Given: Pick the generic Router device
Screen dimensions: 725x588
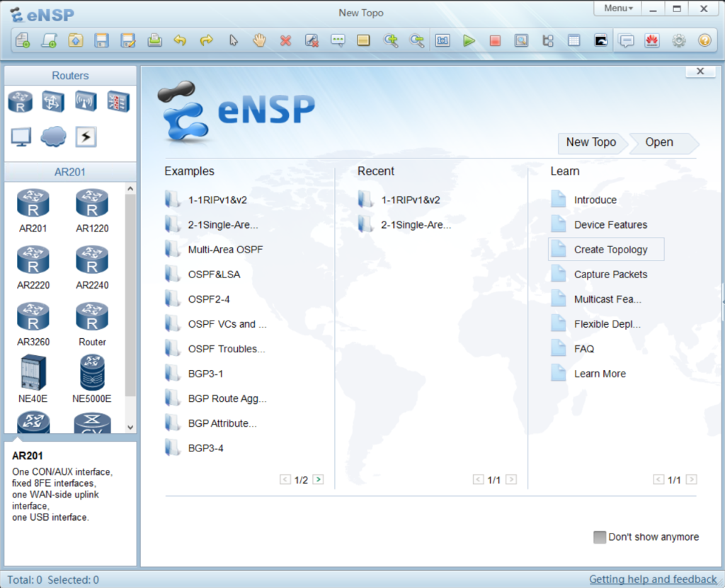Looking at the screenshot, I should pos(92,325).
